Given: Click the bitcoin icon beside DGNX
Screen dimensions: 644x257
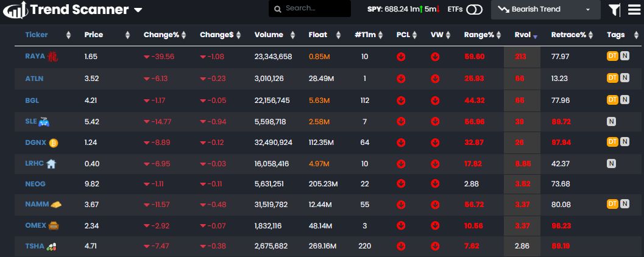Looking at the screenshot, I should pos(54,143).
